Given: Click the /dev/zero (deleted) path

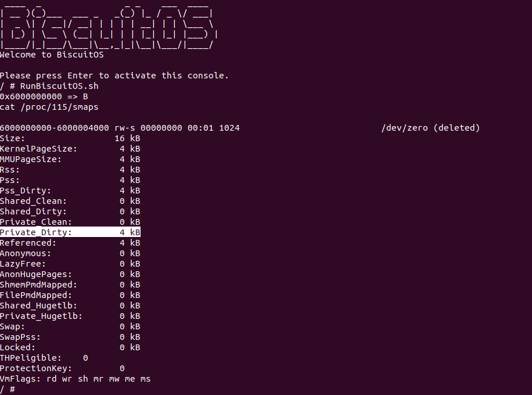Looking at the screenshot, I should 430,128.
